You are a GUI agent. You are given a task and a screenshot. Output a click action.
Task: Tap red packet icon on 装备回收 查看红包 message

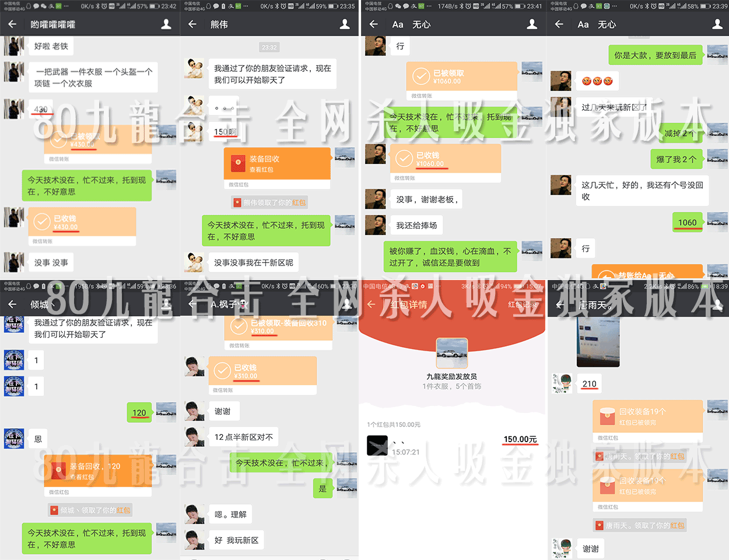237,163
